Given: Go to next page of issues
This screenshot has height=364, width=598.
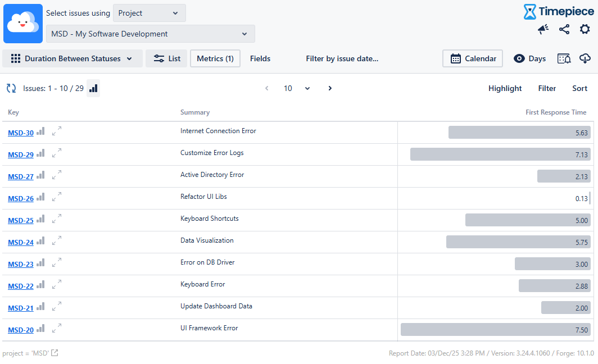Looking at the screenshot, I should point(330,88).
